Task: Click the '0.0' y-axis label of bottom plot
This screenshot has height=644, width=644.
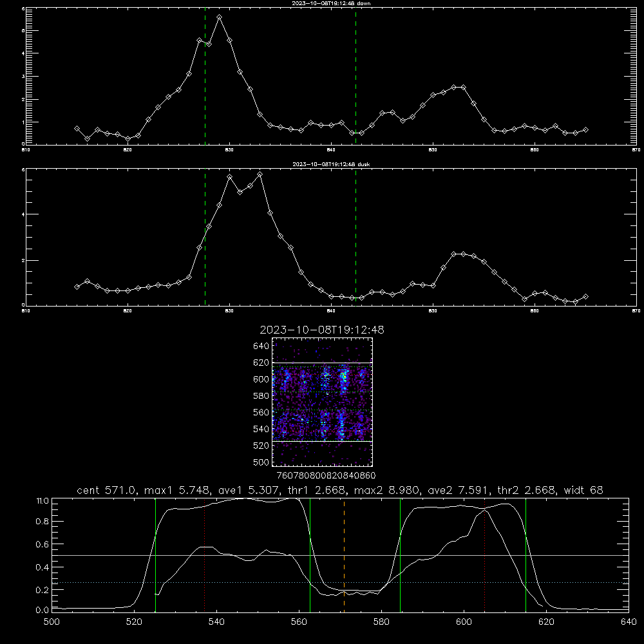Action: coord(43,611)
